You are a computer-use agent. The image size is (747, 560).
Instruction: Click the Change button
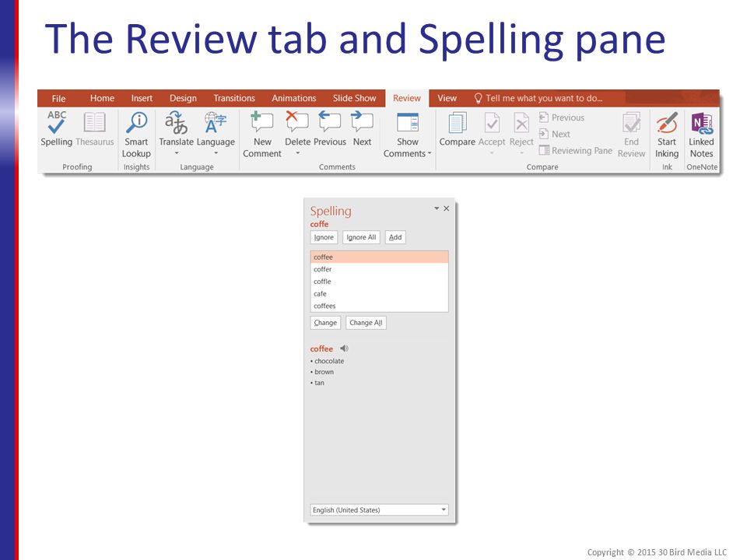[325, 323]
